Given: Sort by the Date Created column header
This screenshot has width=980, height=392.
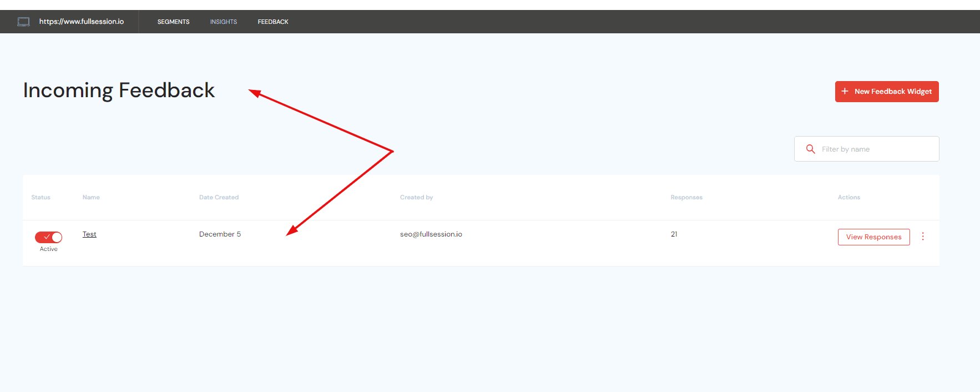Looking at the screenshot, I should click(x=219, y=197).
